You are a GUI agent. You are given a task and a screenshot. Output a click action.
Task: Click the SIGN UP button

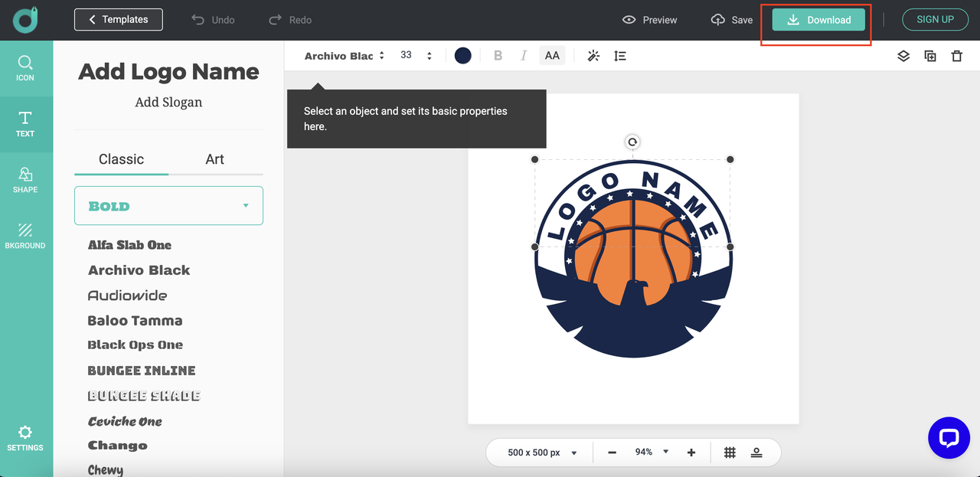coord(935,19)
